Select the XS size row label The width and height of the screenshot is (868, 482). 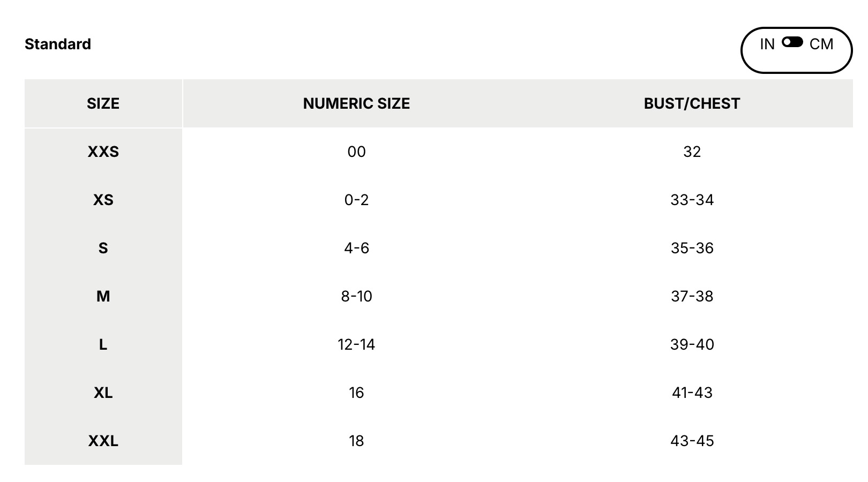coord(103,200)
